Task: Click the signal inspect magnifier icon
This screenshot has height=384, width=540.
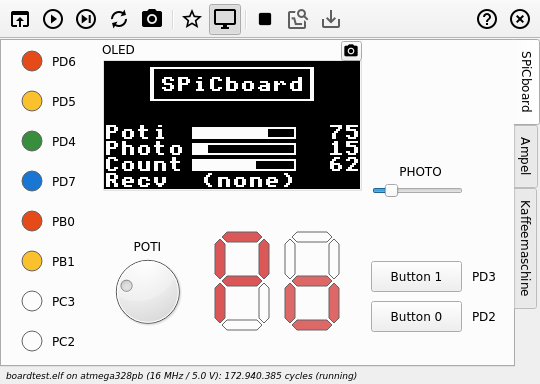Action: [298, 19]
